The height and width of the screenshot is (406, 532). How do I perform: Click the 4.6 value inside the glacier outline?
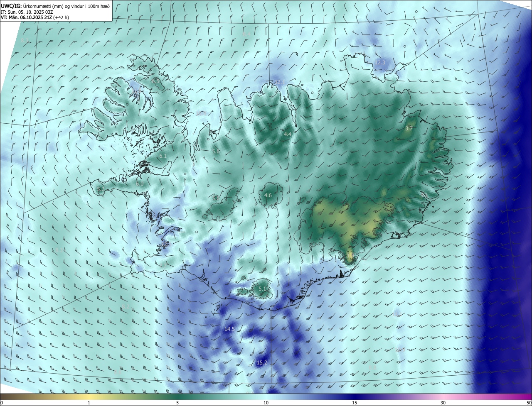click(x=268, y=195)
